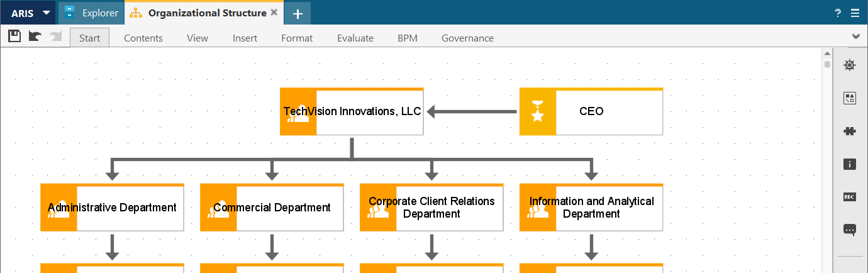Open the information properties panel icon
Image resolution: width=868 pixels, height=273 pixels.
(850, 164)
